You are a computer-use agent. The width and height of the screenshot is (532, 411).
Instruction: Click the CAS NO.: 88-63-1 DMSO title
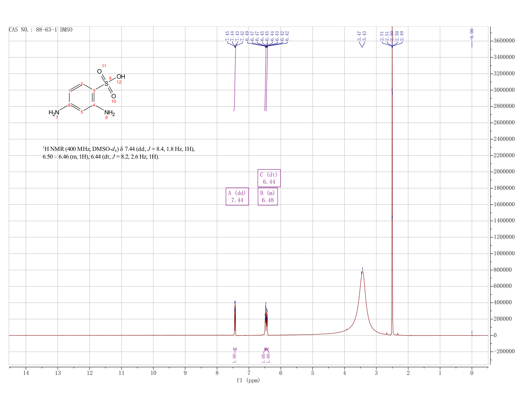(41, 30)
